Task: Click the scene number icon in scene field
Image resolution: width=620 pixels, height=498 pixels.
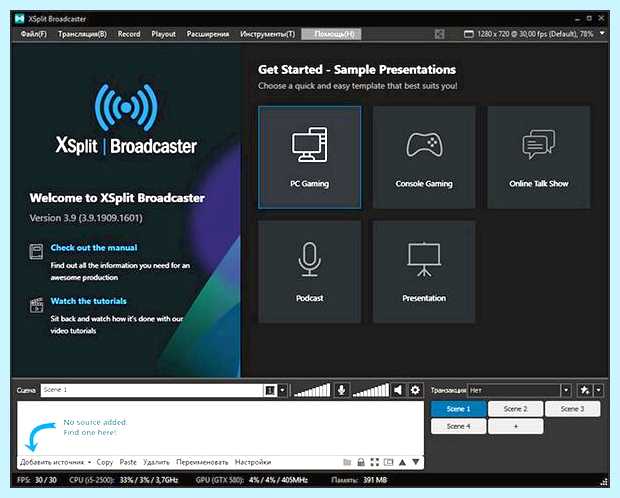Action: (x=270, y=391)
